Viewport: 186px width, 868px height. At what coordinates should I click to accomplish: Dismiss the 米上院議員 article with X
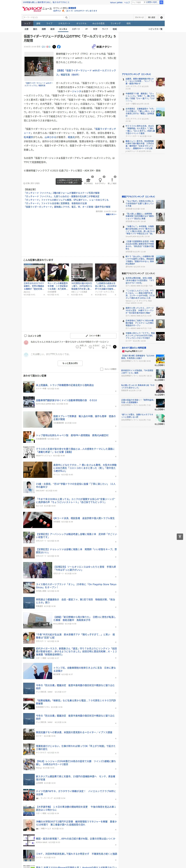[115, 391]
